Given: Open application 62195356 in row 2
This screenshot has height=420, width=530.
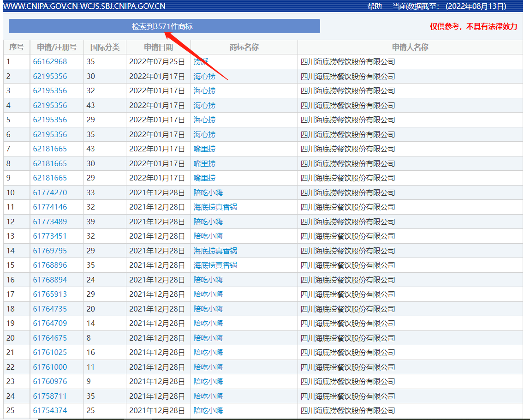Looking at the screenshot, I should (50, 76).
